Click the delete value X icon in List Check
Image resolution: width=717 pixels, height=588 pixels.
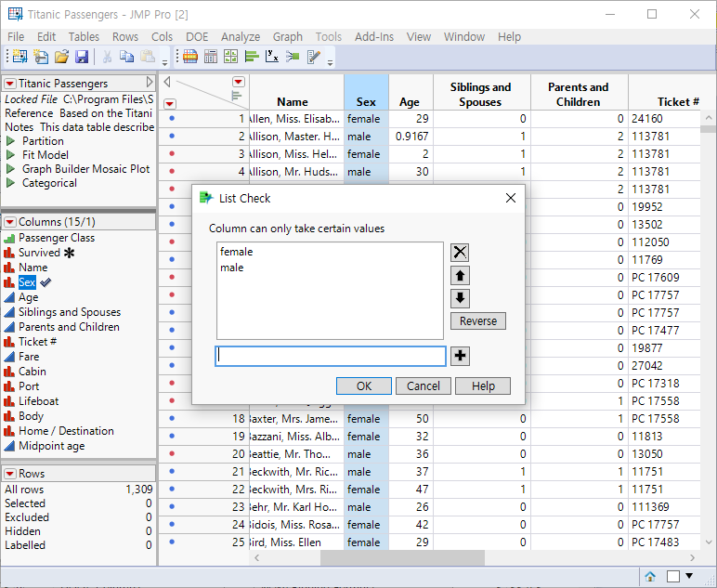click(x=461, y=253)
